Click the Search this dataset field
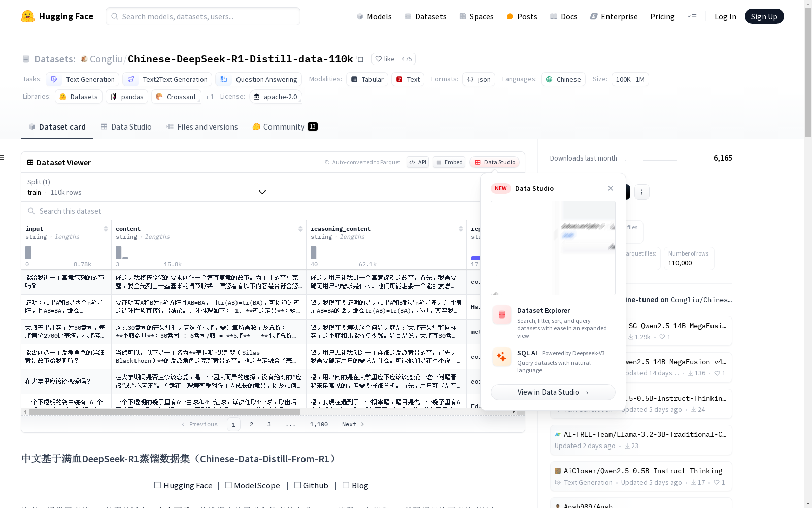 pos(251,211)
